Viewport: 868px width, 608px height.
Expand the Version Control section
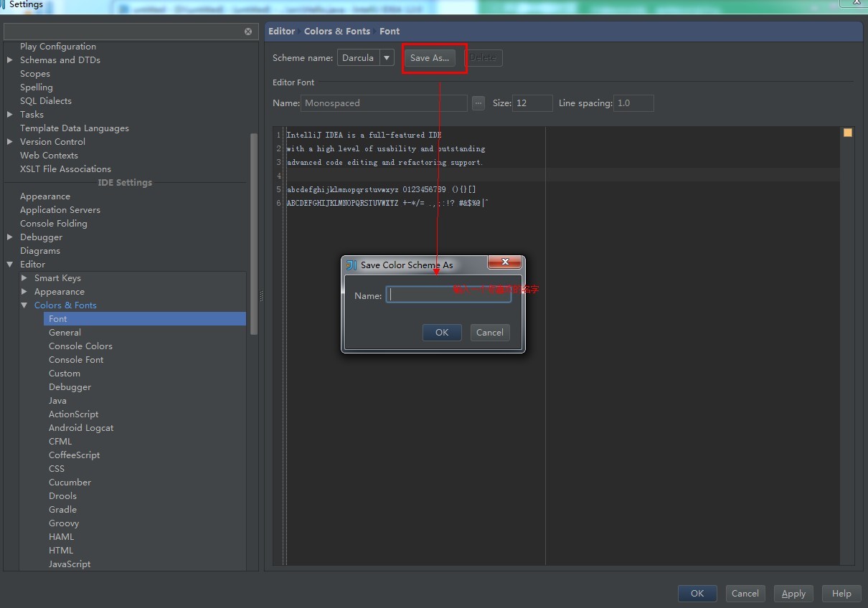10,142
